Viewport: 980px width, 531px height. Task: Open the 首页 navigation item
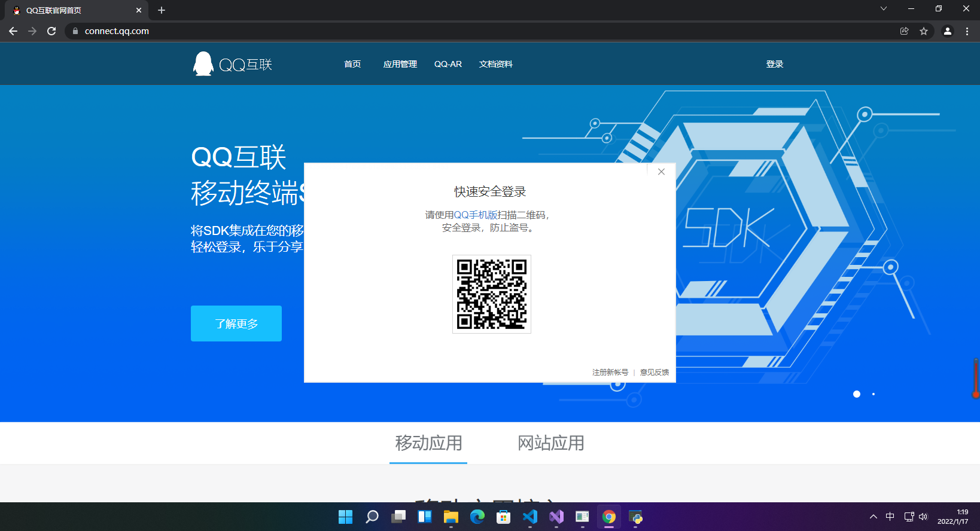[x=352, y=64]
